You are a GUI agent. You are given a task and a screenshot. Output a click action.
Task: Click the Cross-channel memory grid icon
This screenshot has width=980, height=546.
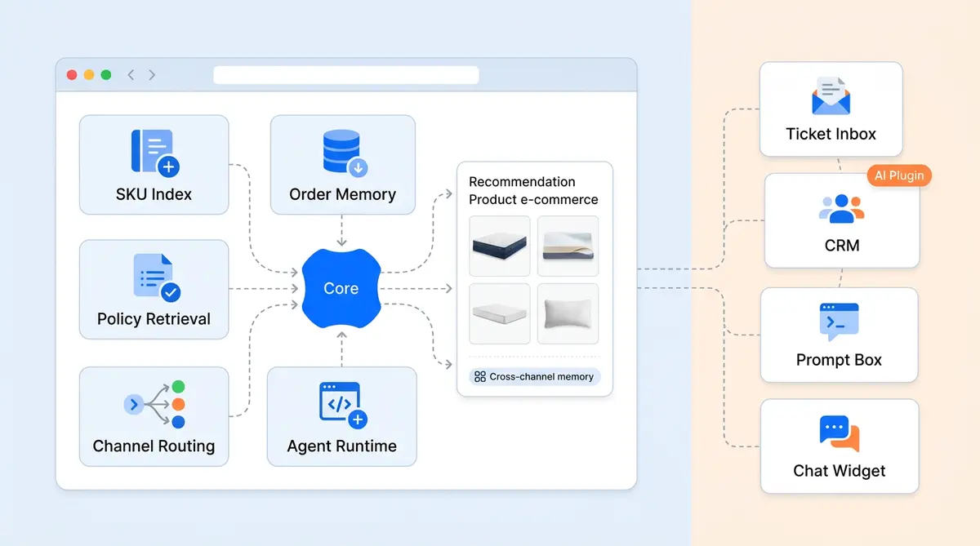pyautogui.click(x=480, y=377)
